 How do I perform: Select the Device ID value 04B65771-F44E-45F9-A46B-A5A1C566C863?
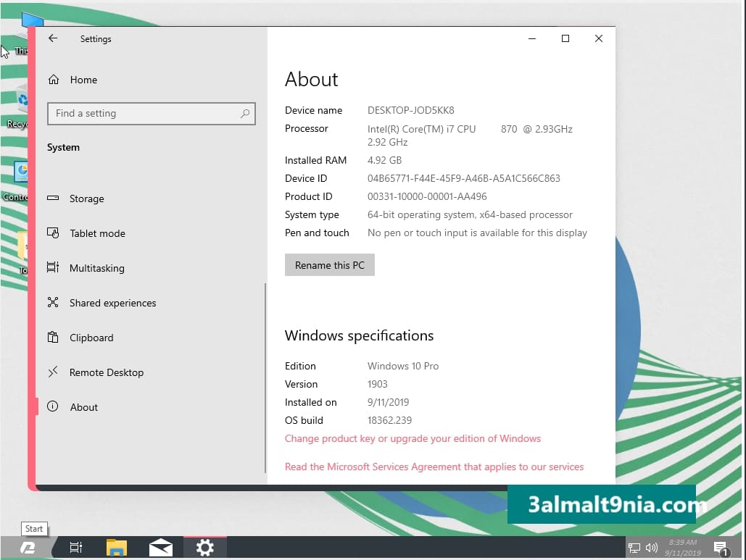pos(464,178)
